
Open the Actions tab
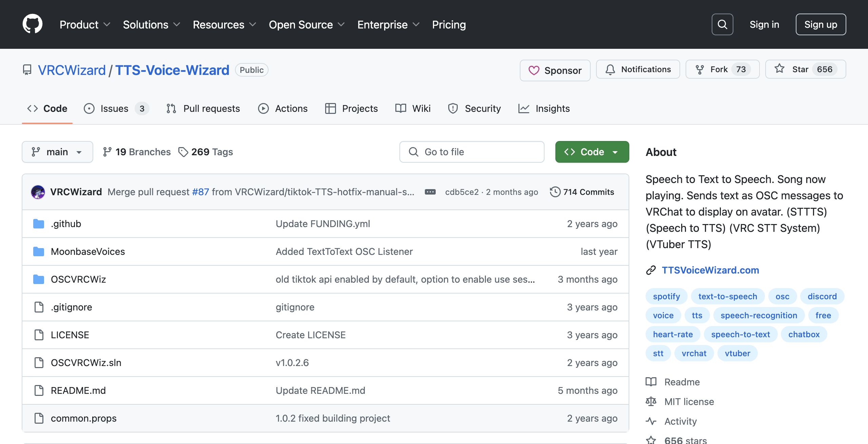coord(282,108)
